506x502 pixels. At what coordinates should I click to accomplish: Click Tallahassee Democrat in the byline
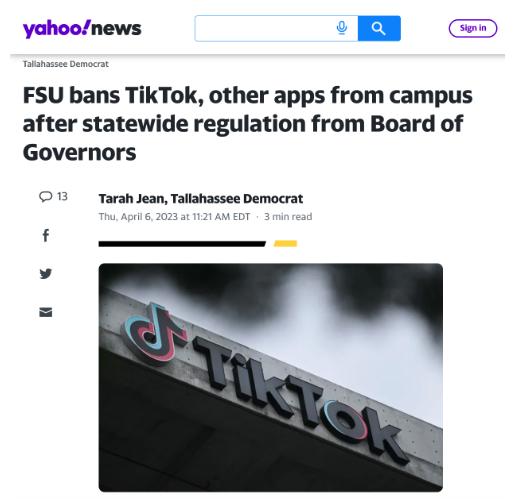[237, 199]
